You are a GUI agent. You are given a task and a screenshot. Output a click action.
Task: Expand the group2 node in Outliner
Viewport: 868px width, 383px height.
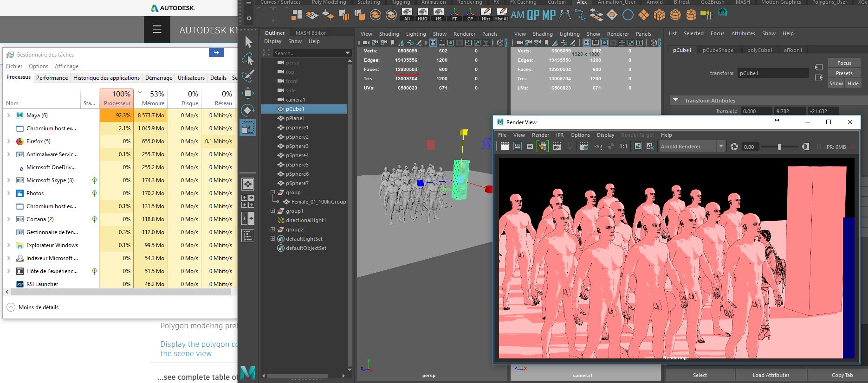tap(272, 230)
